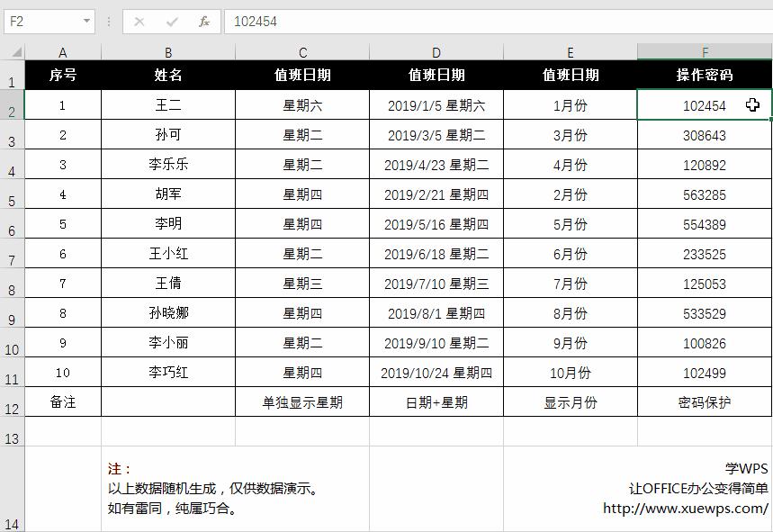773x532 pixels.
Task: Select the 操作密码 header cell
Action: [705, 76]
